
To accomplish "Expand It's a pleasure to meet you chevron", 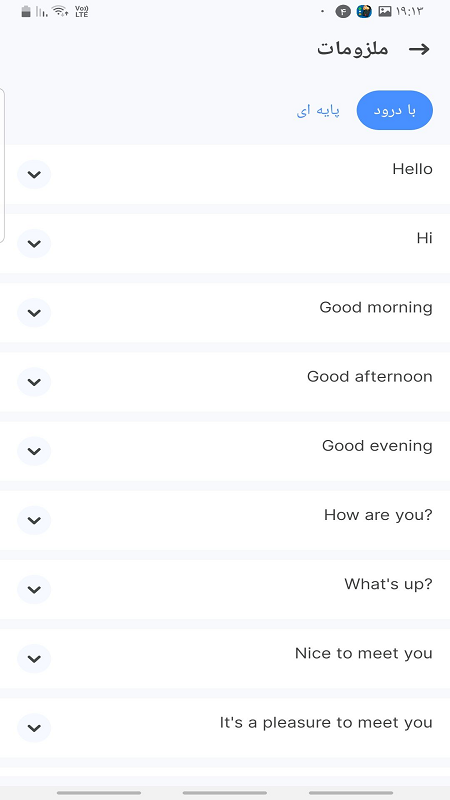I will click(34, 728).
